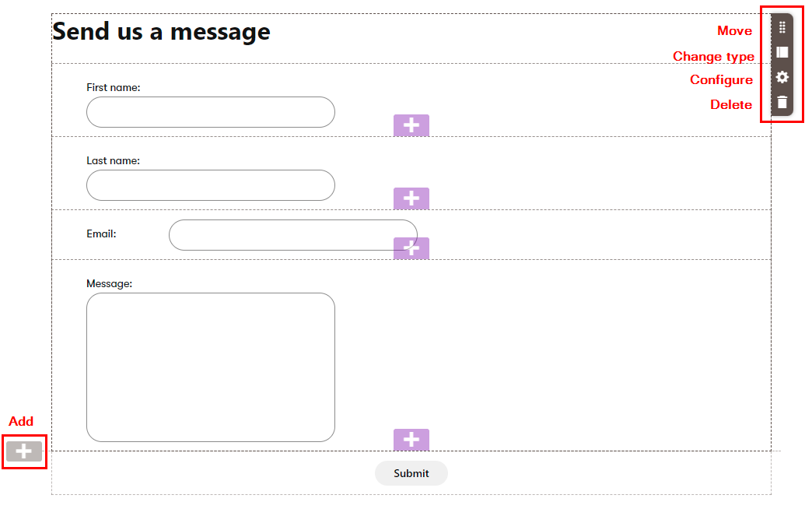Click the "Email:" label text

[x=101, y=233]
